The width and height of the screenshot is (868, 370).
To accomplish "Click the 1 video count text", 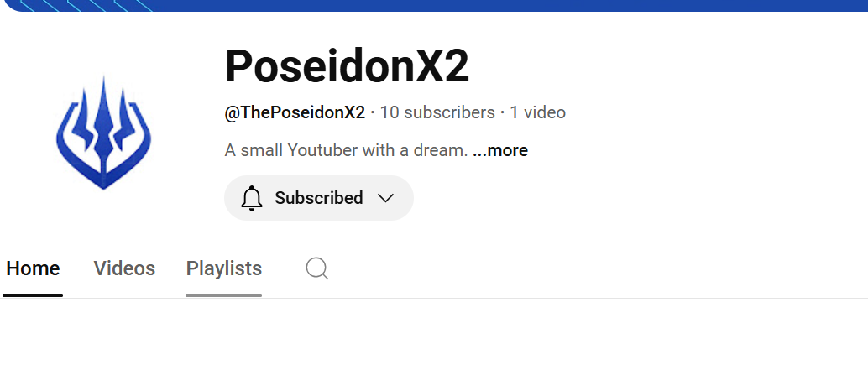I will click(537, 112).
